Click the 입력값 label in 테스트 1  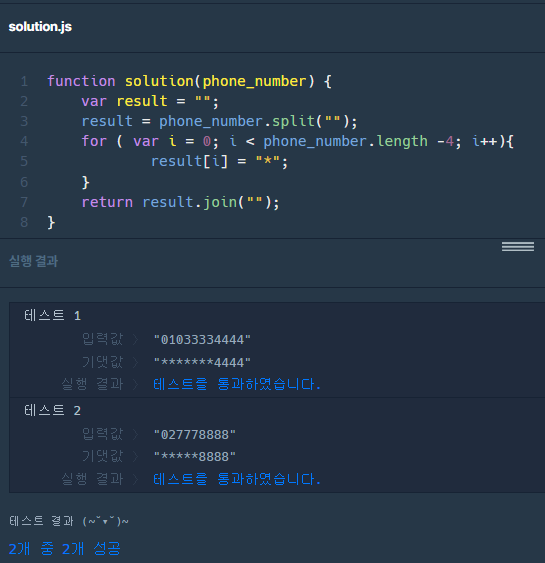[103, 339]
